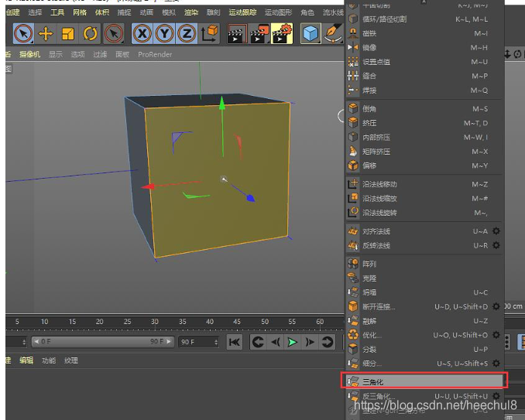This screenshot has height=420, width=525.
Task: Choose 优化 menu entry
Action: click(424, 335)
